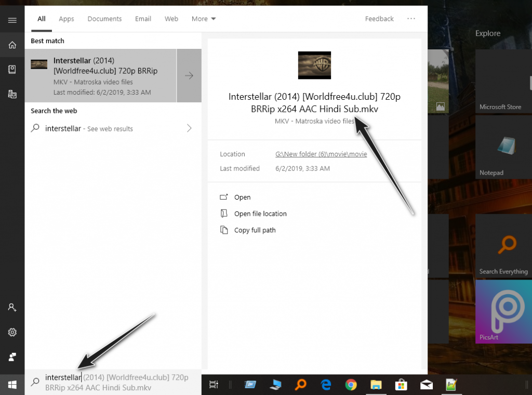Image resolution: width=532 pixels, height=395 pixels.
Task: Click Last modified 6/2/2019, 3:33 AM value
Action: coord(302,168)
